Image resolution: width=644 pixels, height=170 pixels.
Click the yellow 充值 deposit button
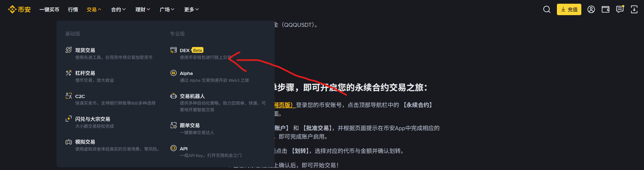[569, 10]
